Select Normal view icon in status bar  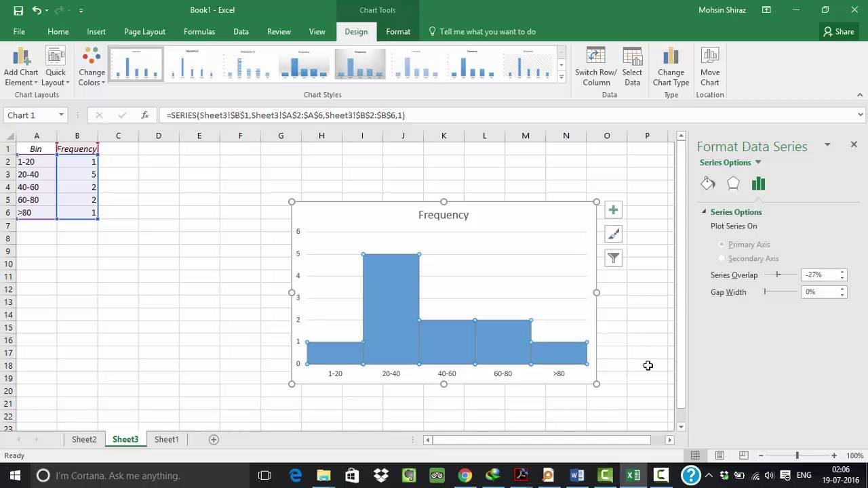[695, 455]
